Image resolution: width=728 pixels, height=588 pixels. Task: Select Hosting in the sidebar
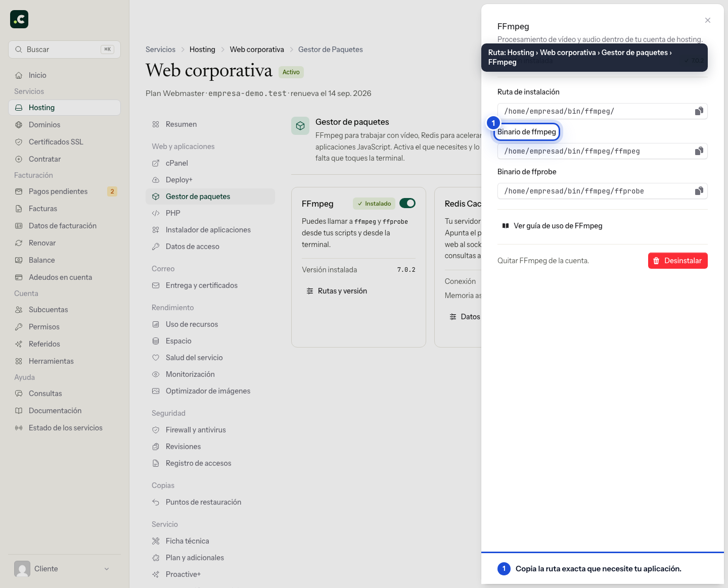click(64, 108)
